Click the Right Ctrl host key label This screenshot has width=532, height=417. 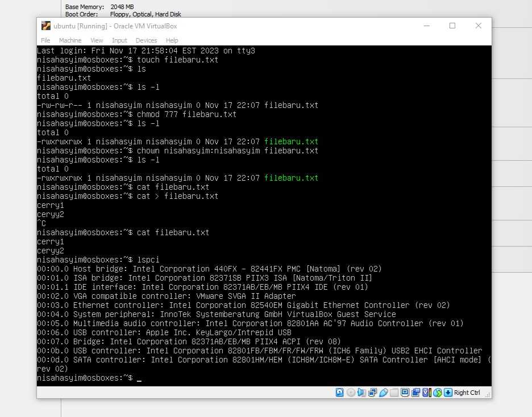pyautogui.click(x=467, y=393)
